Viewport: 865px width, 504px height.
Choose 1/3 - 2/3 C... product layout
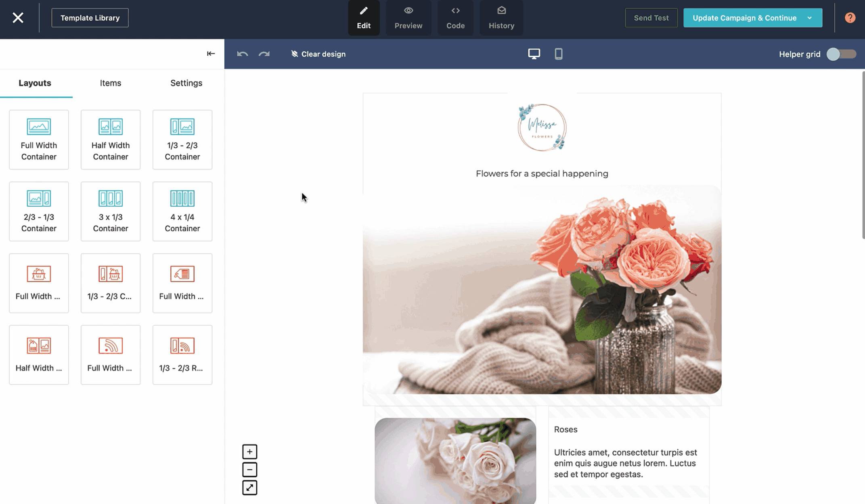(x=111, y=283)
